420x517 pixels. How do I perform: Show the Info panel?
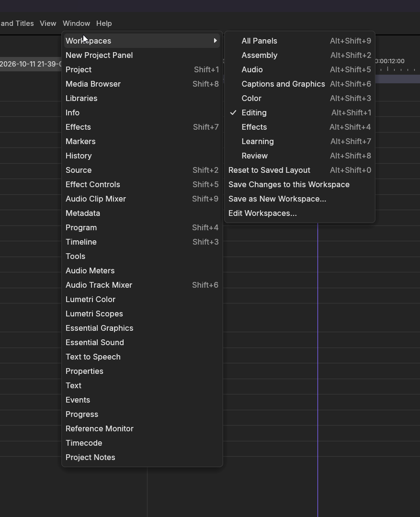[142, 112]
